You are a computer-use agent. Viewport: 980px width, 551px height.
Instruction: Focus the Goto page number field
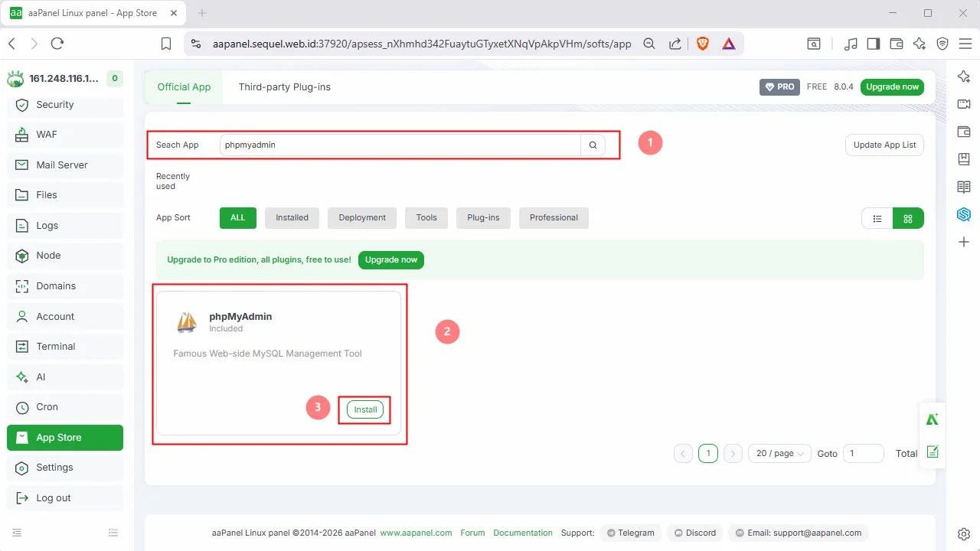tap(863, 454)
